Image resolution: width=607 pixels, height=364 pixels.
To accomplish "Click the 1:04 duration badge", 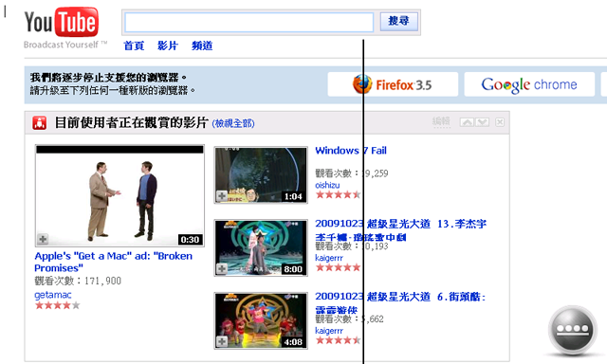I will (293, 196).
